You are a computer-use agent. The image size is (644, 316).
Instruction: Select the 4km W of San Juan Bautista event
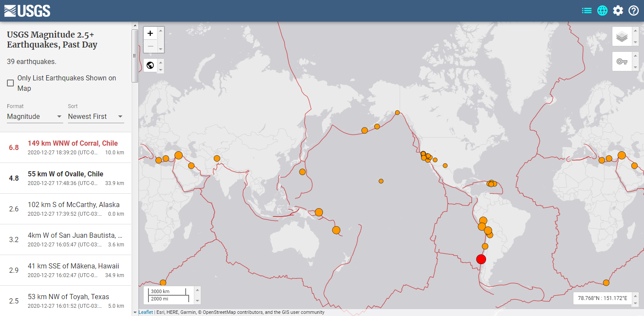click(x=66, y=239)
